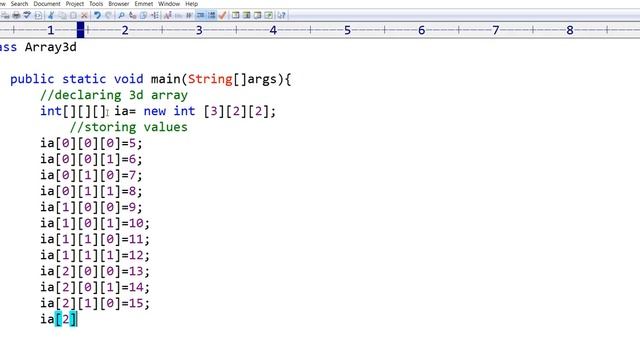Toggle the Line Number toolbar button

pyautogui.click(x=212, y=16)
